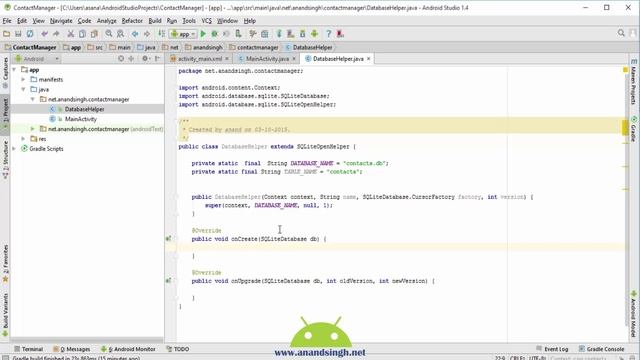Viewport: 640px width, 360px height.
Task: Click the Search Everywhere magnifier icon
Action: [x=621, y=33]
